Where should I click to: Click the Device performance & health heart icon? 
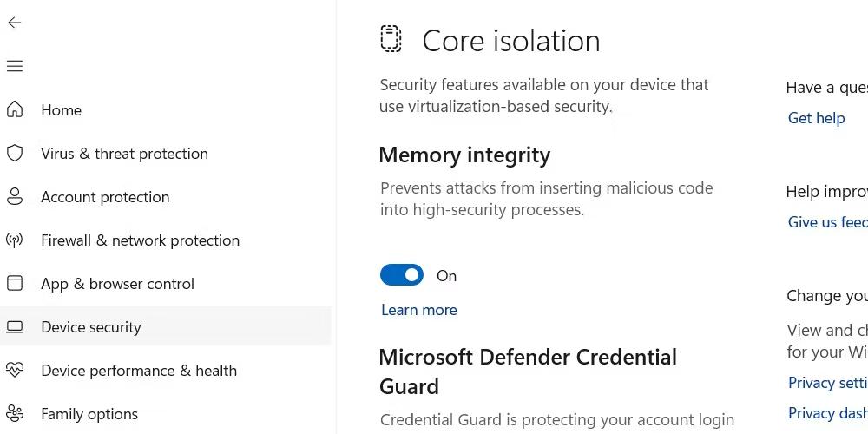pyautogui.click(x=15, y=370)
